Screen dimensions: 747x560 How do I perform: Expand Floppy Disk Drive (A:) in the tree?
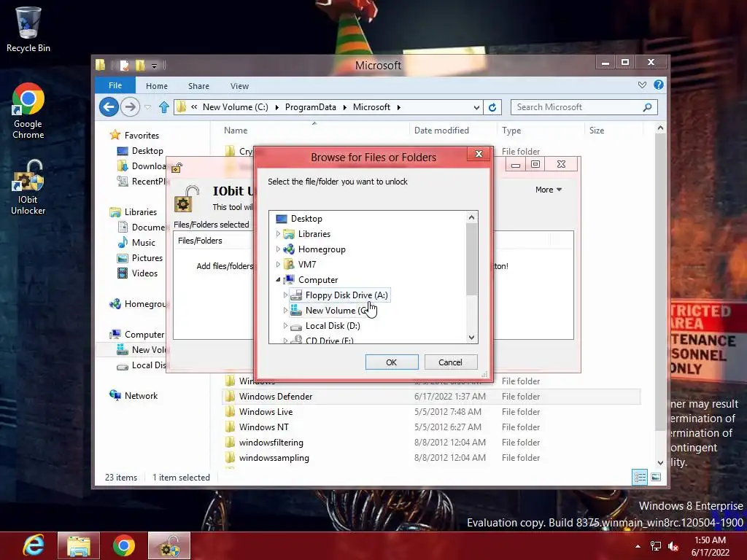pyautogui.click(x=285, y=295)
